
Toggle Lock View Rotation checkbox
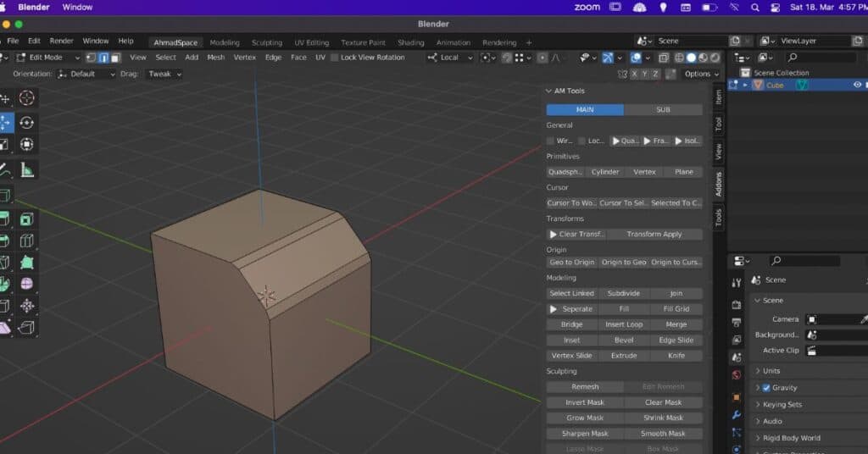(334, 58)
